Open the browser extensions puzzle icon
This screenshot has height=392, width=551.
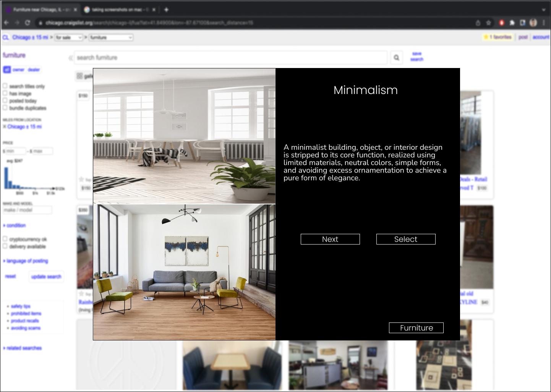(x=512, y=23)
